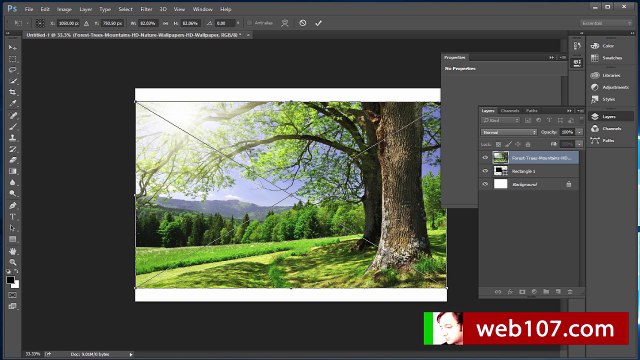
Task: Open the Opacity slider dropdown arrow
Action: point(579,132)
